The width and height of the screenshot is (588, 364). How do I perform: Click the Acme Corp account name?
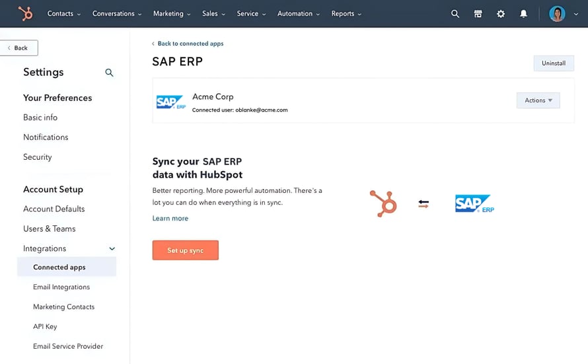pos(213,96)
